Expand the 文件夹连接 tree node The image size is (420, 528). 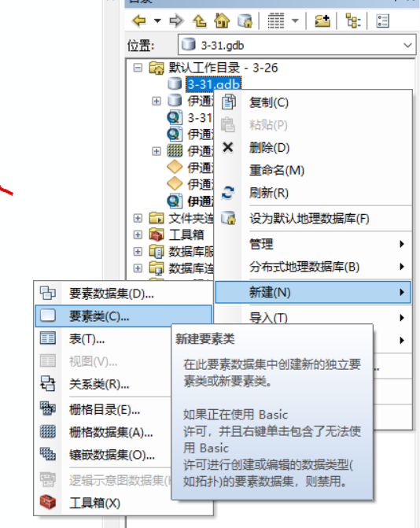(x=138, y=218)
